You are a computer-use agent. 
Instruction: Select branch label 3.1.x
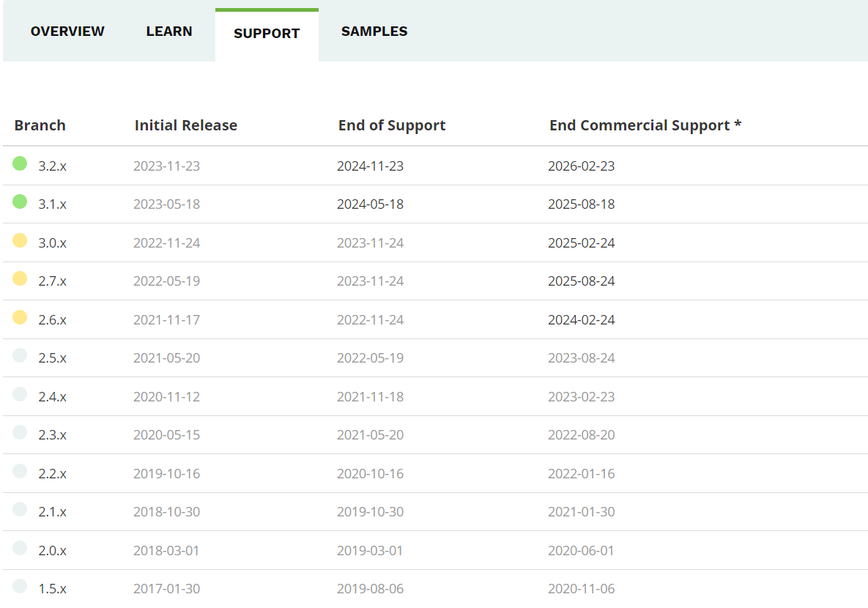53,204
